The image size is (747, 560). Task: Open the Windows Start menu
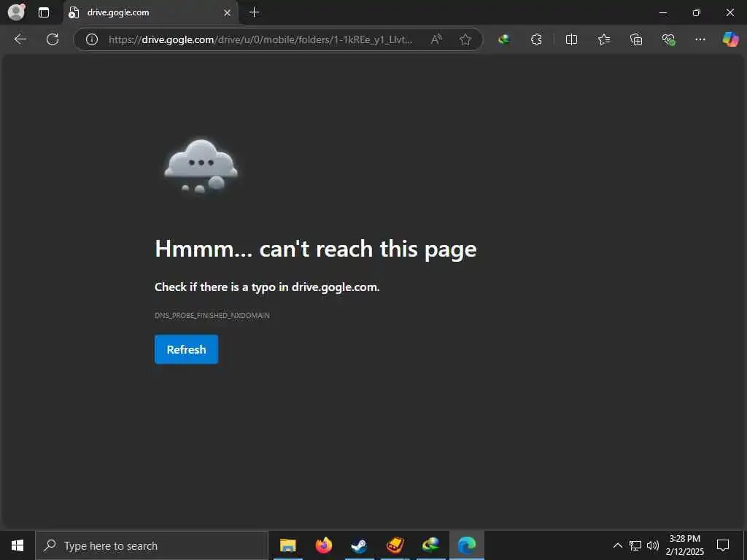point(18,545)
